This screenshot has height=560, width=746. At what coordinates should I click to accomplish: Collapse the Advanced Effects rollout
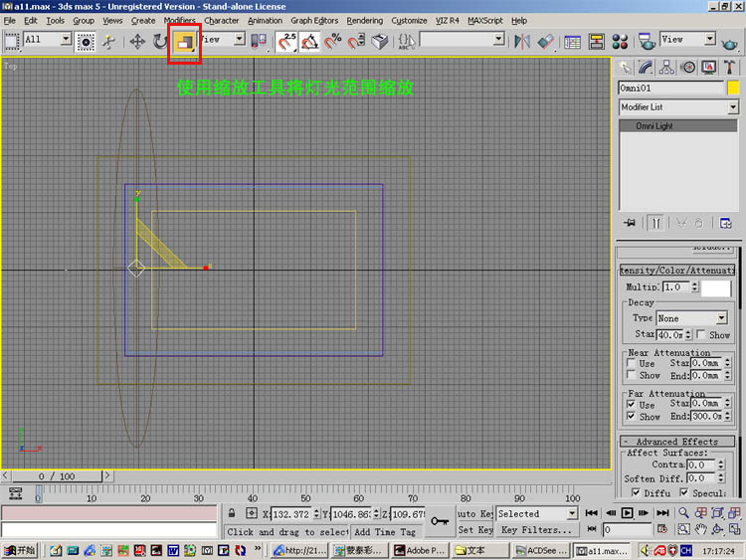tap(677, 441)
